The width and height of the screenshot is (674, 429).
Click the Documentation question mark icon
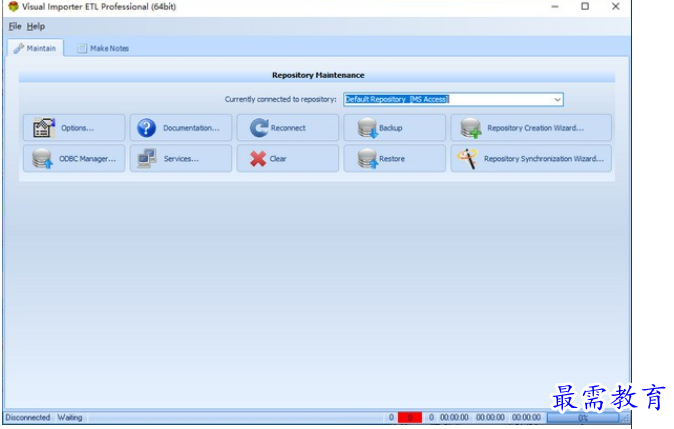pyautogui.click(x=147, y=128)
